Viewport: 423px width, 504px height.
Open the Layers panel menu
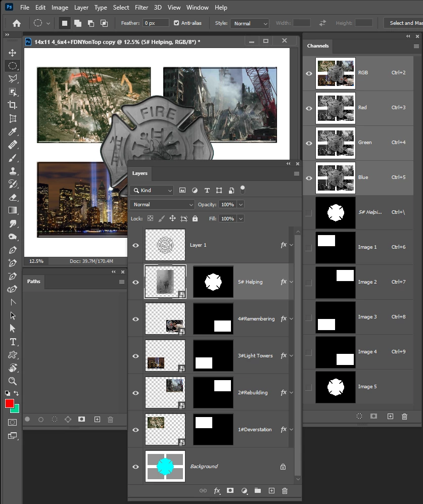click(296, 173)
